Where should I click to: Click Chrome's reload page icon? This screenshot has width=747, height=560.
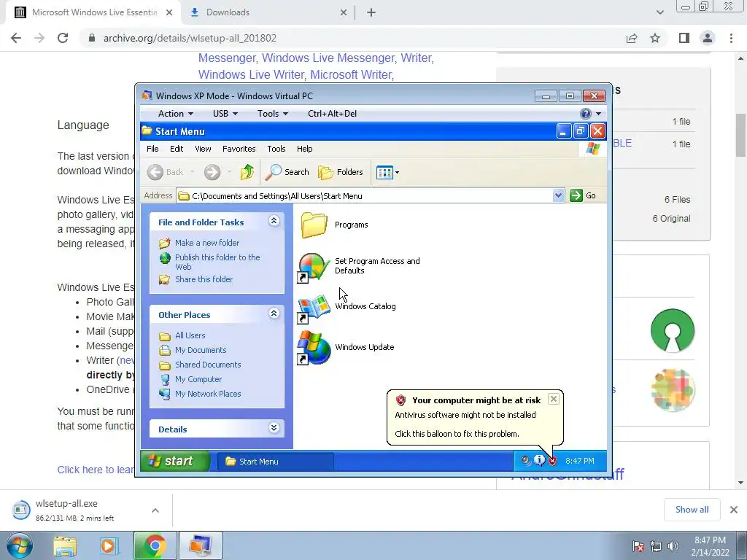63,38
